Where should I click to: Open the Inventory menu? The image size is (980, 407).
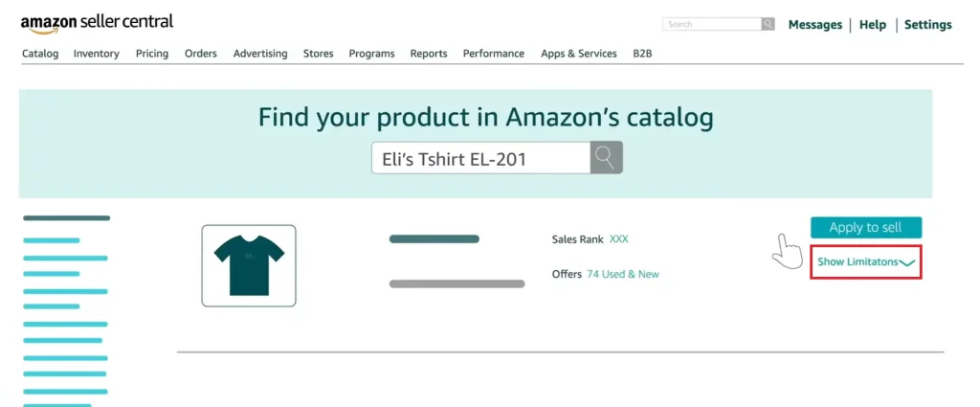[97, 54]
